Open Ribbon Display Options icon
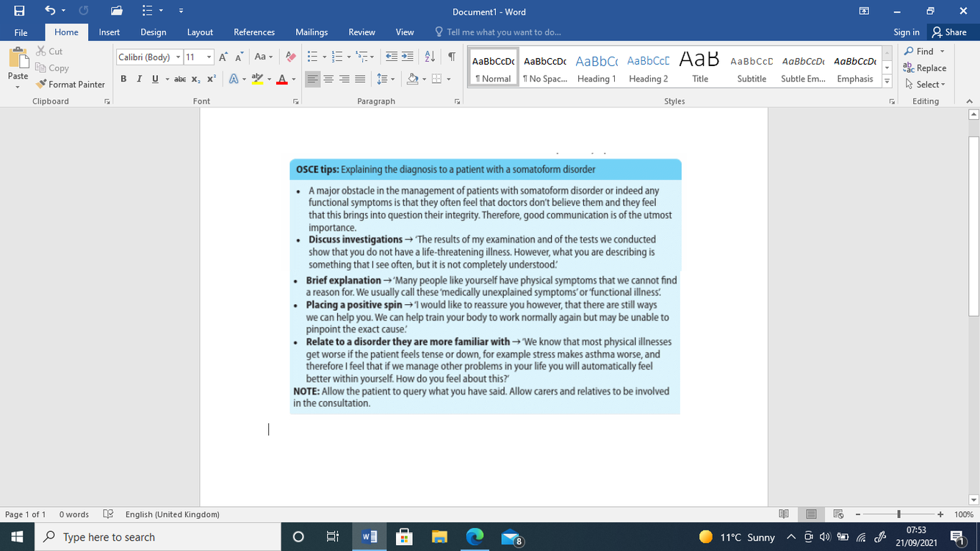 [864, 11]
